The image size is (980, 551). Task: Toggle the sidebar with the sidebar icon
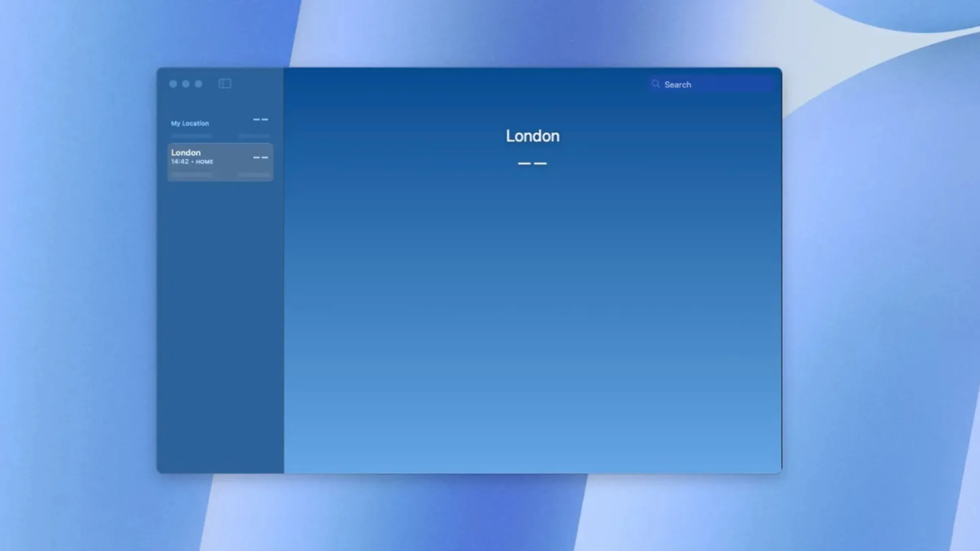(x=225, y=84)
